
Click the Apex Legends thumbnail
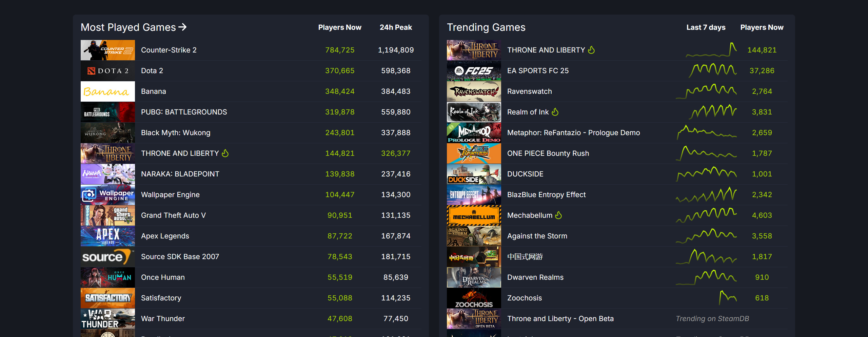pyautogui.click(x=108, y=236)
